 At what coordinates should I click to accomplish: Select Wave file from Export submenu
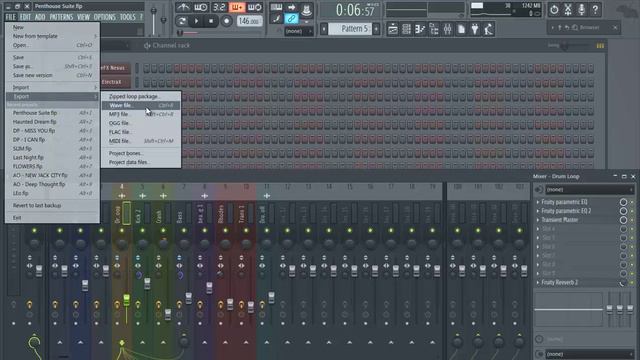pos(141,105)
